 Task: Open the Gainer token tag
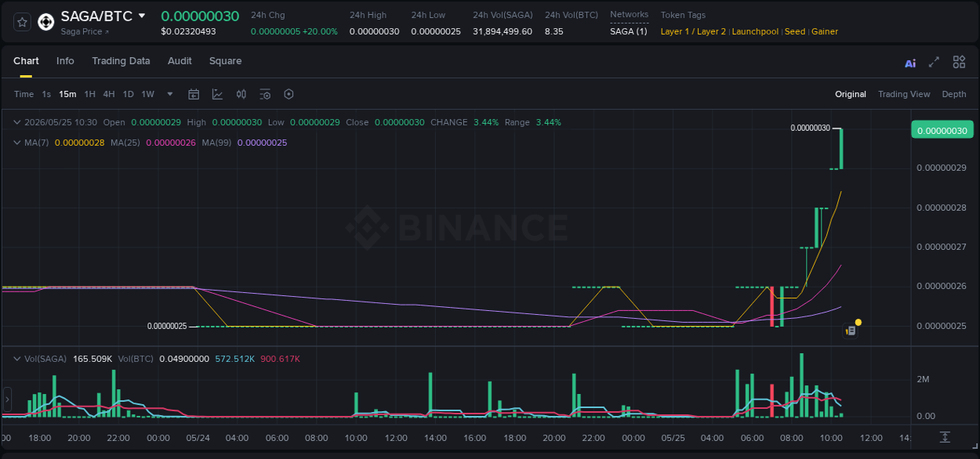825,31
